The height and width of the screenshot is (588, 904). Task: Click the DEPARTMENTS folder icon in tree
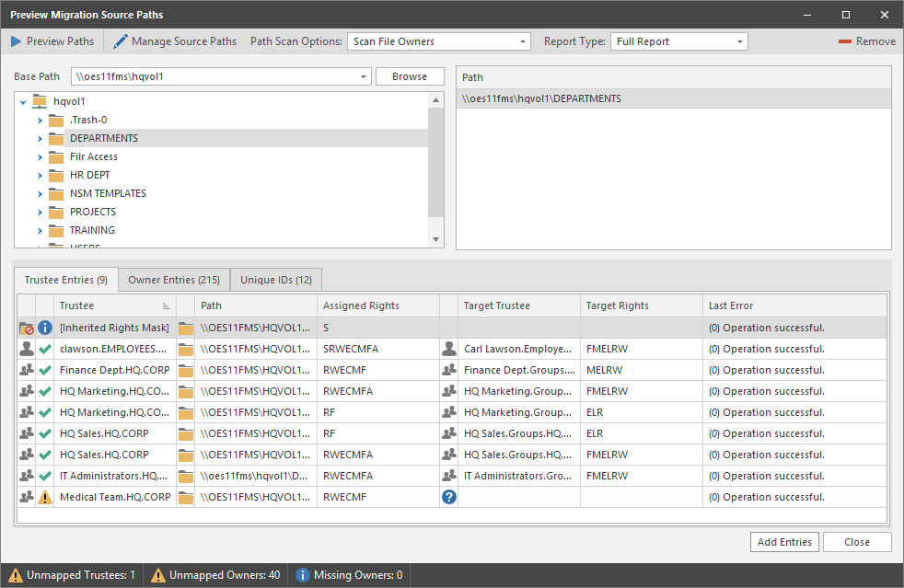[56, 138]
